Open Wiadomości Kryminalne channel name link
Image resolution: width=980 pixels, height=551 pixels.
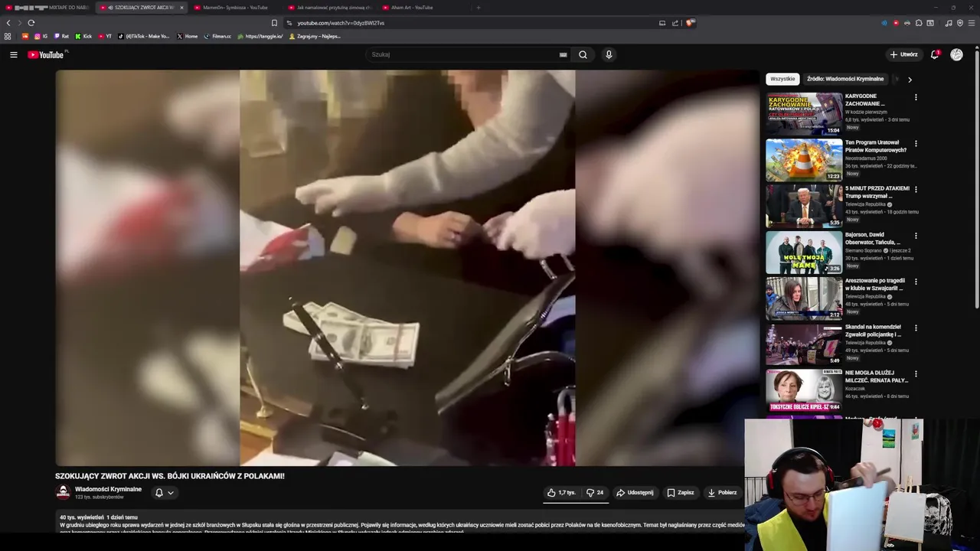(x=108, y=489)
